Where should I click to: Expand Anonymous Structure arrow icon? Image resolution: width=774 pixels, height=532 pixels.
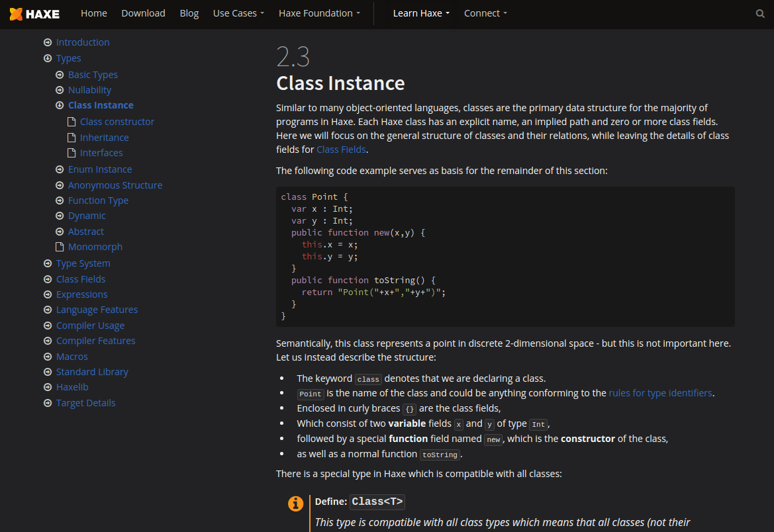pyautogui.click(x=60, y=185)
